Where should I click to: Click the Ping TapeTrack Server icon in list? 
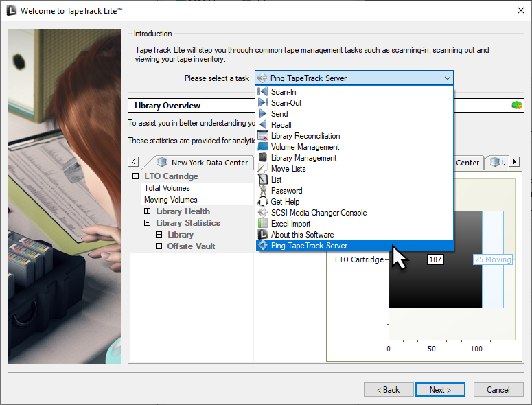point(263,245)
